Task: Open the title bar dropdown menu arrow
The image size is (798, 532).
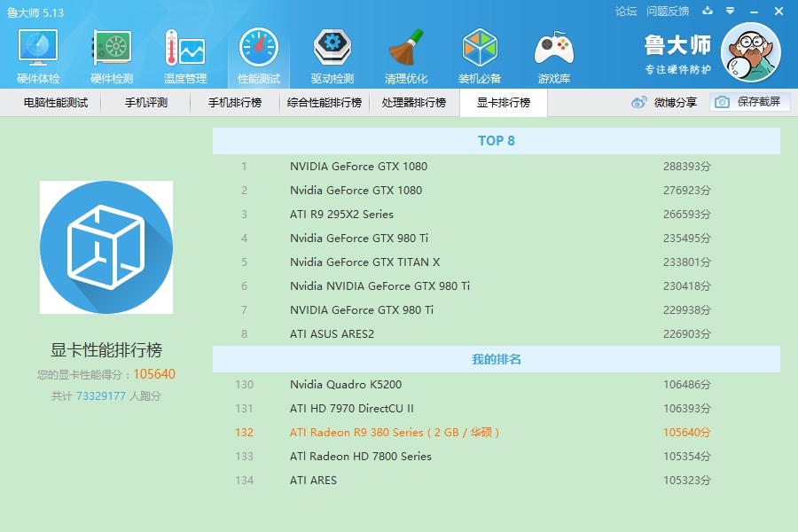Action: click(x=730, y=11)
